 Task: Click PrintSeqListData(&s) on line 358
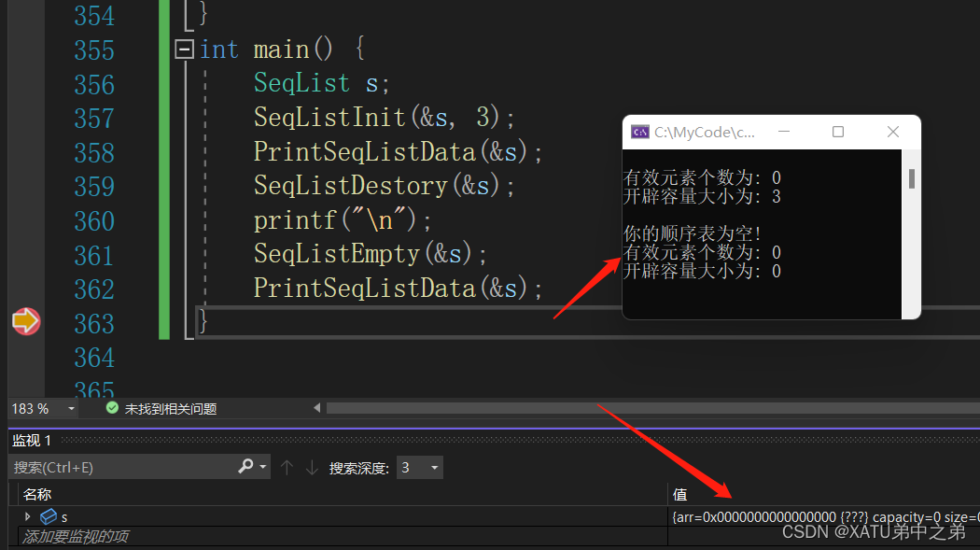point(398,152)
